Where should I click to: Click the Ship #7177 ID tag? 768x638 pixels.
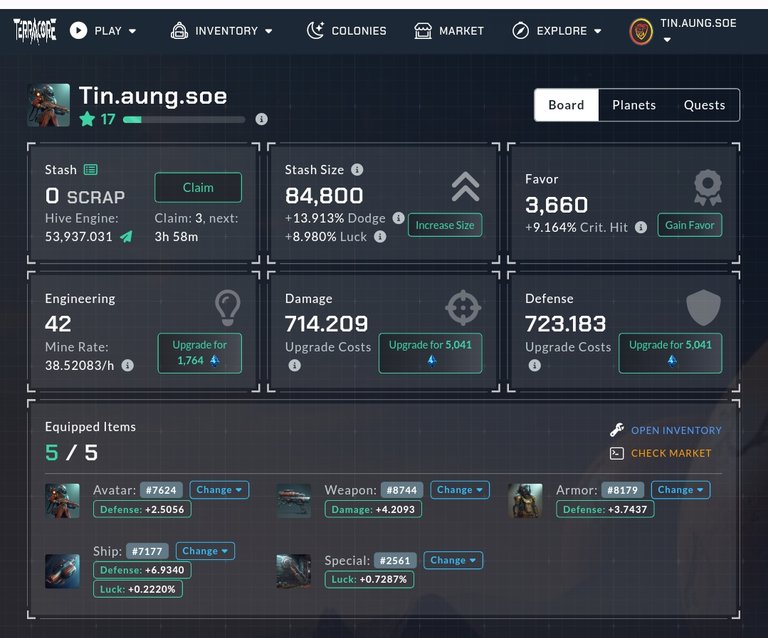[x=147, y=551]
